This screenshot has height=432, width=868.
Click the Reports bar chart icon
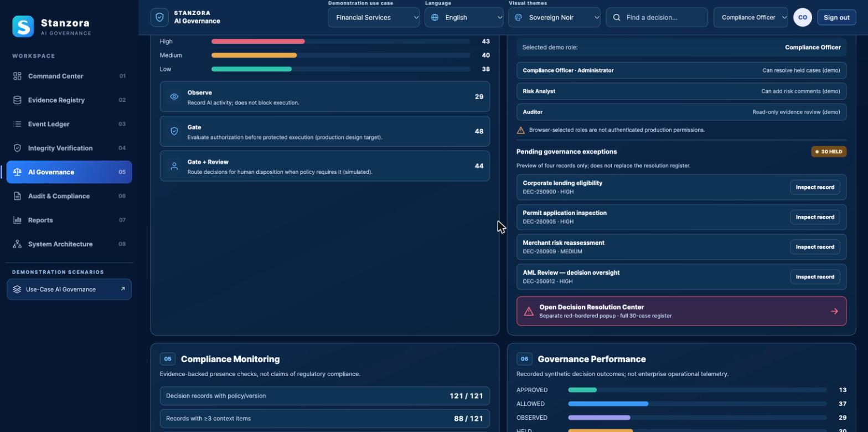(x=17, y=220)
